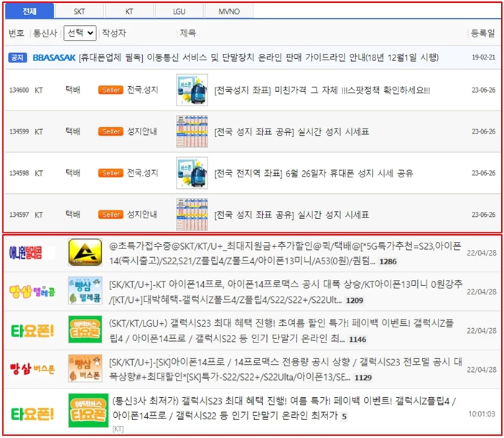Open the KT tab
The width and height of the screenshot is (504, 438).
tap(129, 11)
